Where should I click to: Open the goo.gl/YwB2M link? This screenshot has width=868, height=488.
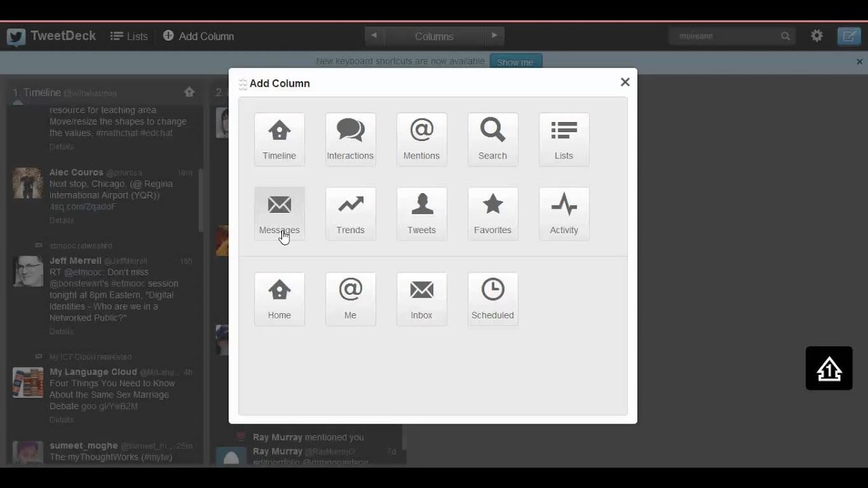point(110,406)
